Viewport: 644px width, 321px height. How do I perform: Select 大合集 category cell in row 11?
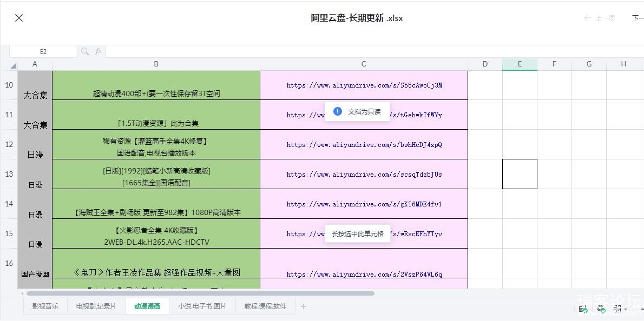tap(35, 115)
